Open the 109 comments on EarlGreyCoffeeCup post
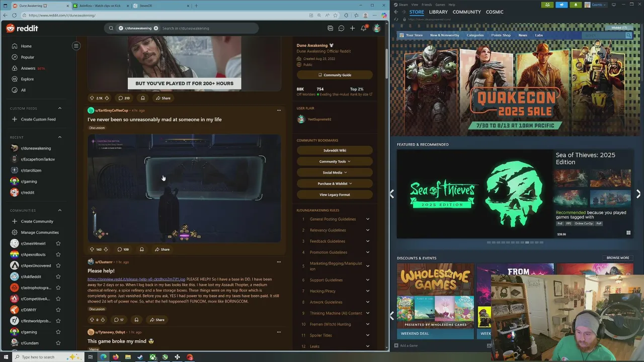The image size is (644, 362). pyautogui.click(x=123, y=249)
